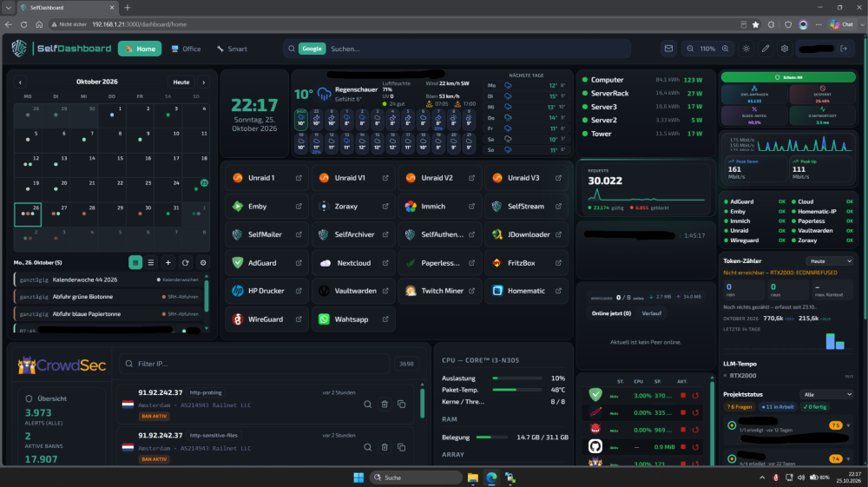Expand the second project with 4 questions

(849, 458)
